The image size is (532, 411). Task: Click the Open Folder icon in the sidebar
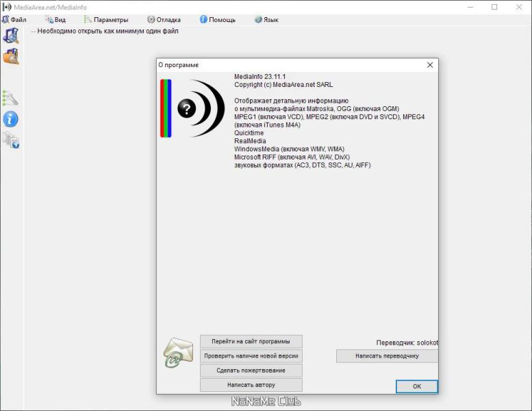click(11, 56)
